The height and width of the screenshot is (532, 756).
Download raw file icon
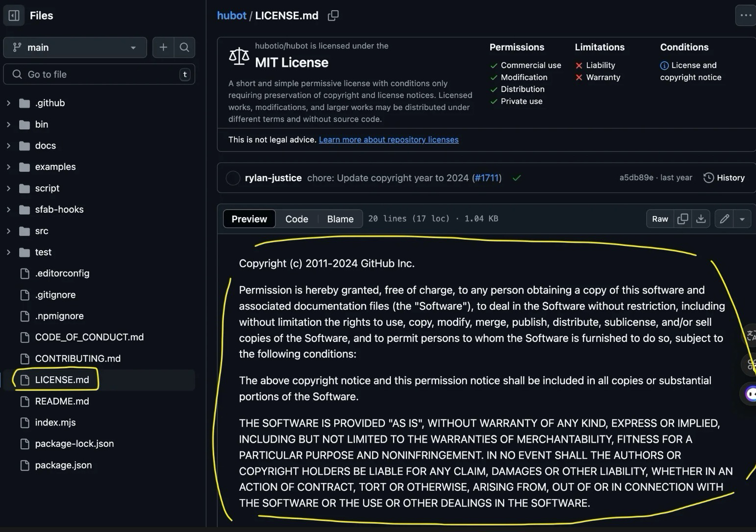[701, 219]
